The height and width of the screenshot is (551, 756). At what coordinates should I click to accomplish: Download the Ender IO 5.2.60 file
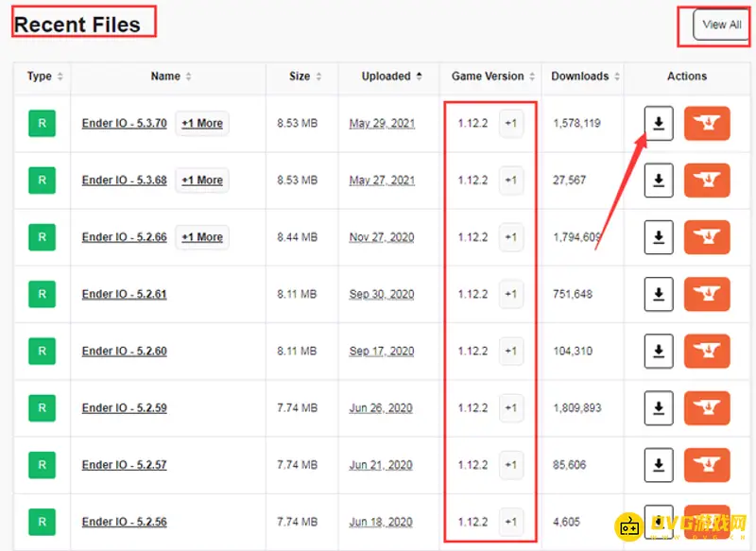pyautogui.click(x=658, y=351)
